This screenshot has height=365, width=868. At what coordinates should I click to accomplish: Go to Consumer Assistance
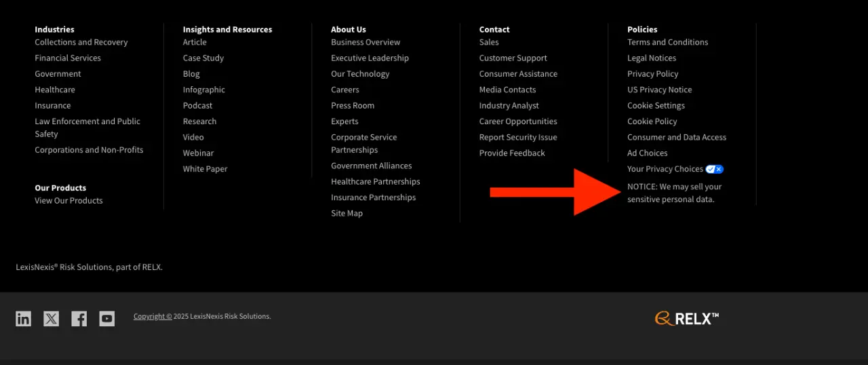pos(518,74)
